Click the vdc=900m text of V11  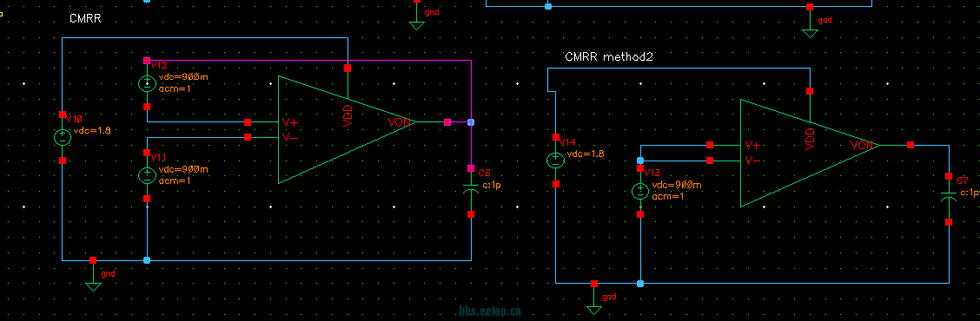[x=183, y=169]
